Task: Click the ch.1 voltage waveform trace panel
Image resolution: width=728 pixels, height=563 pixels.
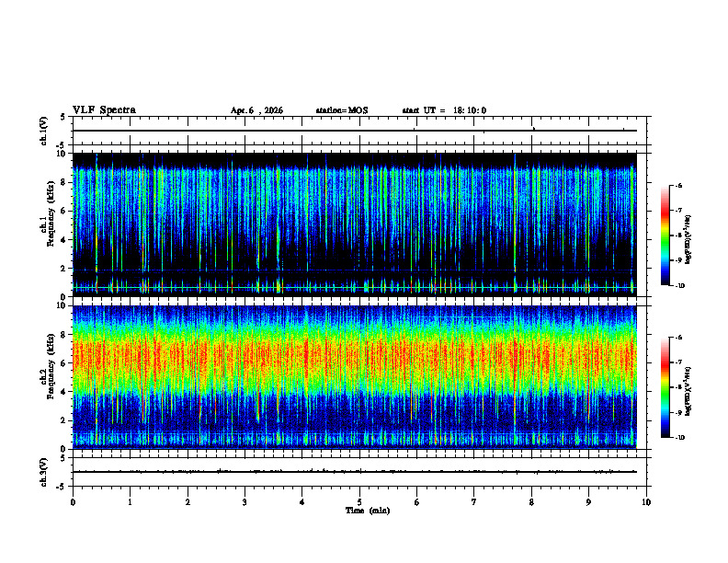Action: pos(359,131)
